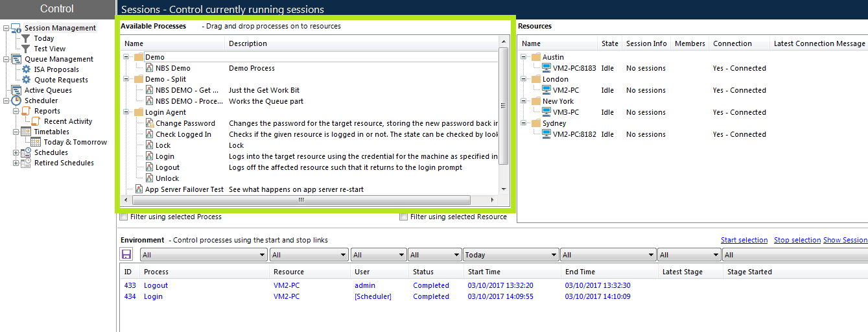Click the Show Session link
The image size is (868, 332).
point(845,240)
